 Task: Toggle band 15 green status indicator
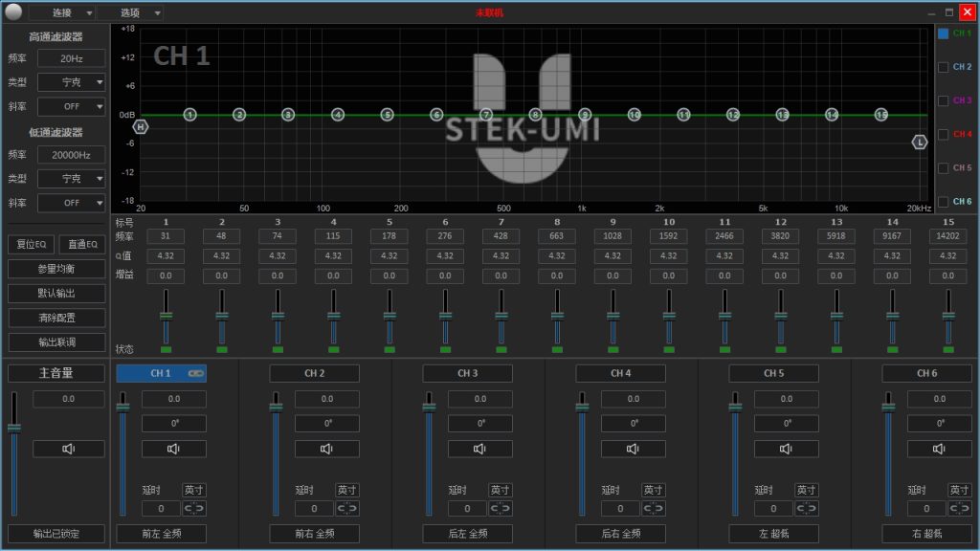coord(948,350)
